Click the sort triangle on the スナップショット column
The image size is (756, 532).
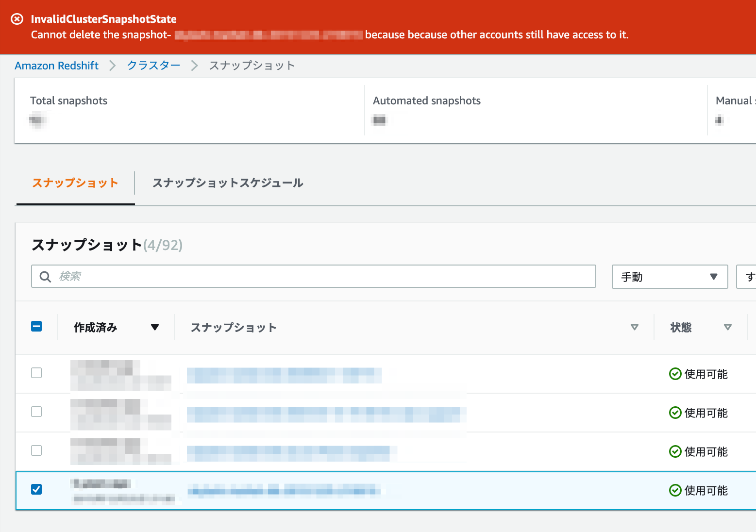pyautogui.click(x=634, y=327)
